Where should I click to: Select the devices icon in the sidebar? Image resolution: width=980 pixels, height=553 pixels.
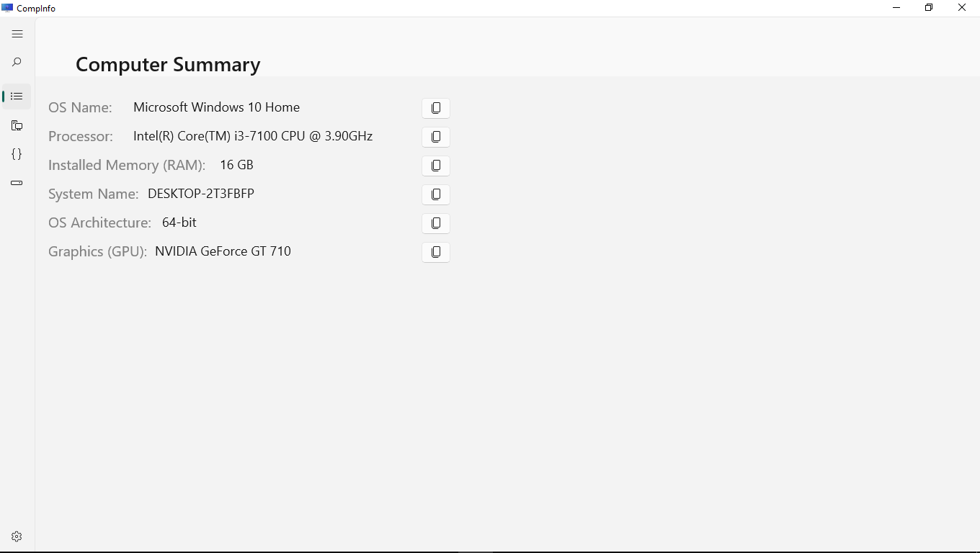(x=17, y=125)
